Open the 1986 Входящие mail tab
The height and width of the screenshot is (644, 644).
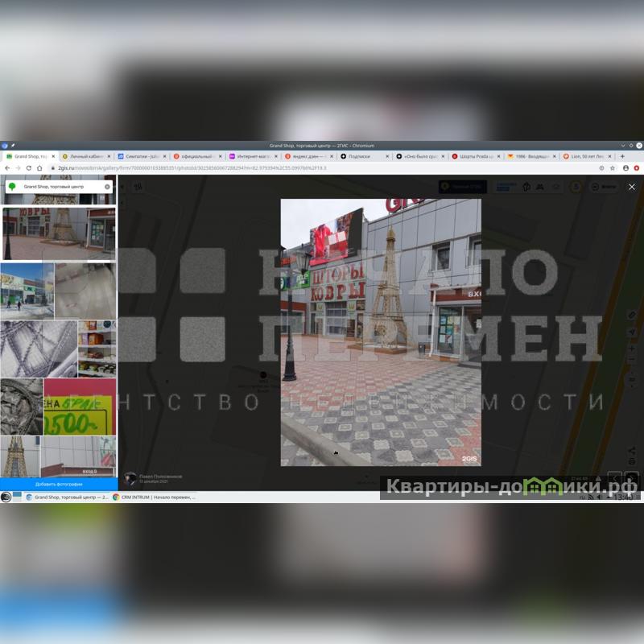(530, 156)
